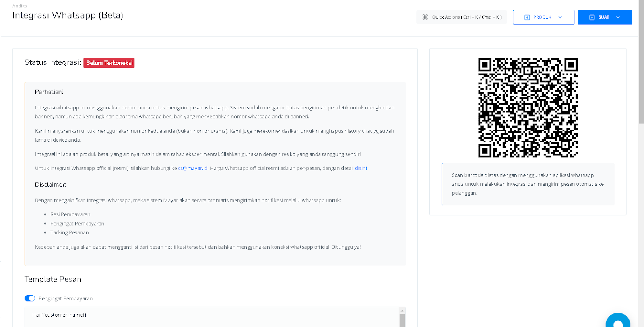Click the 'Disclaimer:' heading
Screen dimensions: 644x327
pyautogui.click(x=51, y=185)
